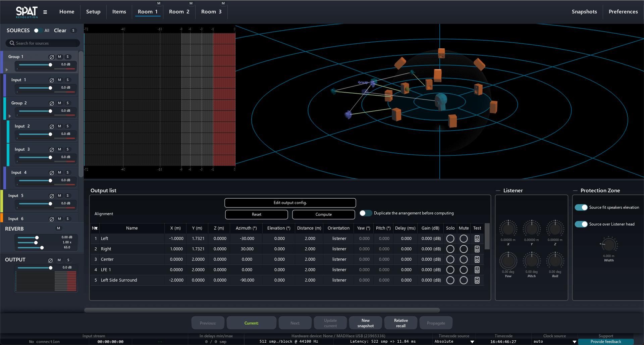
Task: Open the Timecode source Absolute dropdown
Action: (x=472, y=342)
